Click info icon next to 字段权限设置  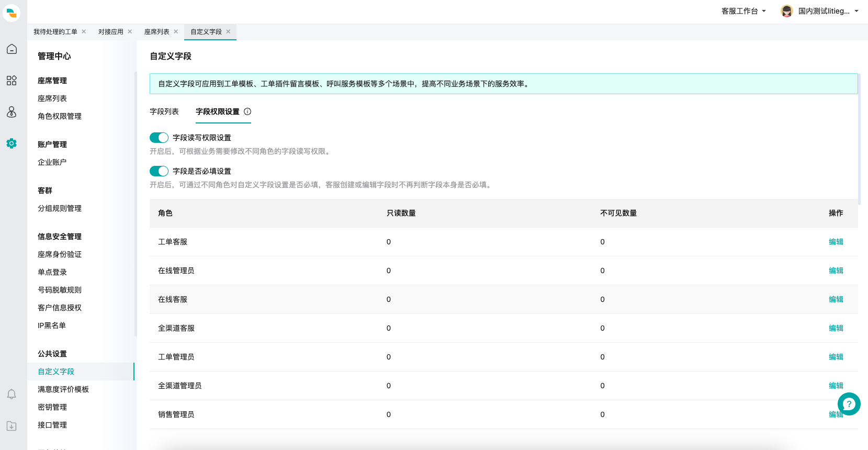pyautogui.click(x=247, y=111)
